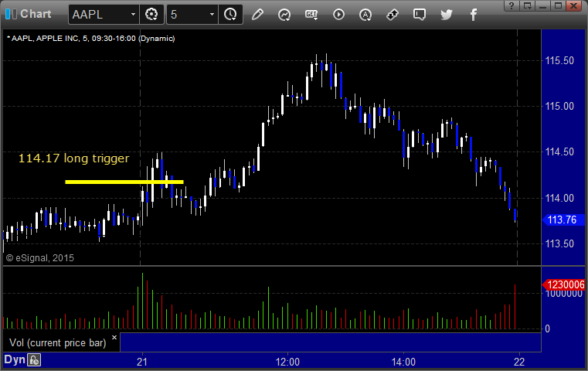This screenshot has height=371, width=588.
Task: Expand the AAPL symbol dropdown arrow
Action: click(x=133, y=15)
